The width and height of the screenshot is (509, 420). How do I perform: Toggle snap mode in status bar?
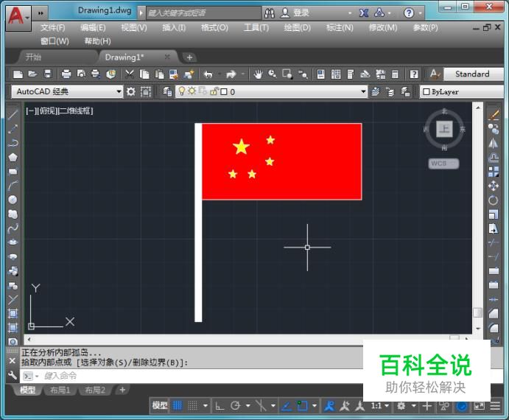[193, 405]
